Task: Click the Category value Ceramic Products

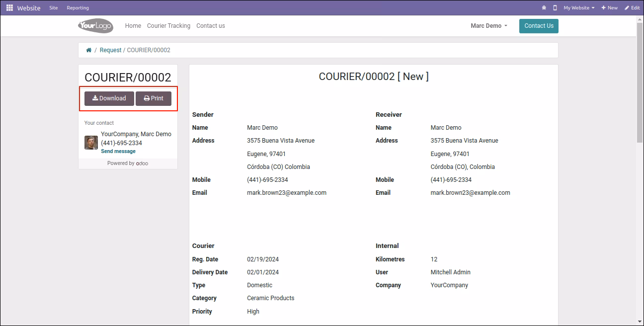Action: point(271,298)
